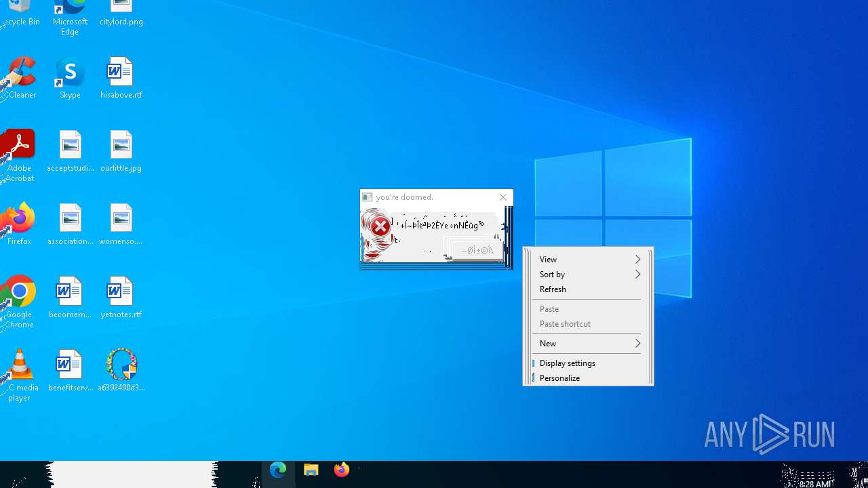Select the benefitserv... Word document
Screen dimensions: 868x488
[70, 371]
